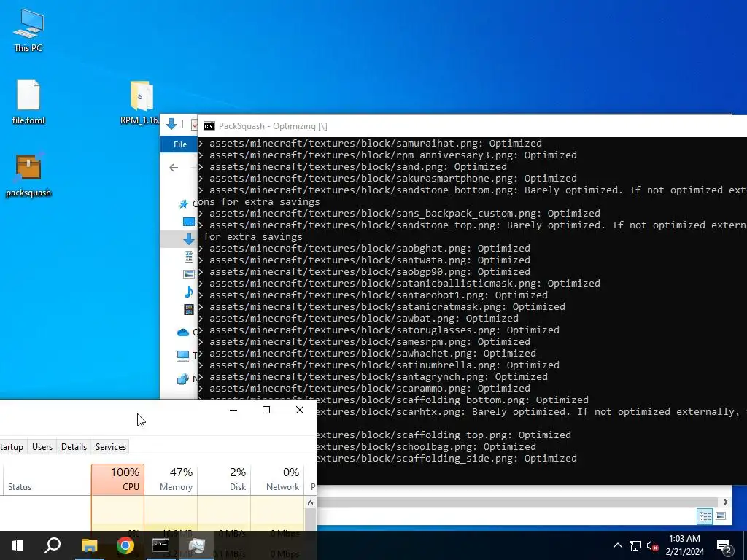Click the PackSquash - Optimizing window title
Image resolution: width=747 pixels, height=560 pixels.
(x=273, y=126)
